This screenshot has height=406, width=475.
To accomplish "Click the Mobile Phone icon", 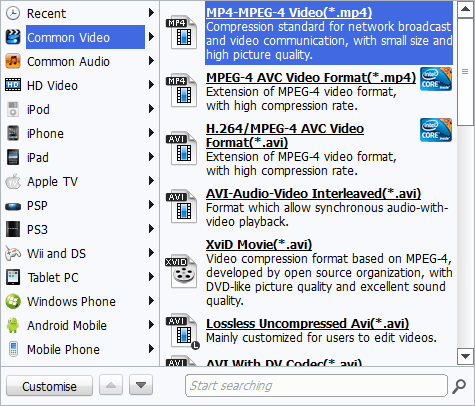I will coord(13,349).
